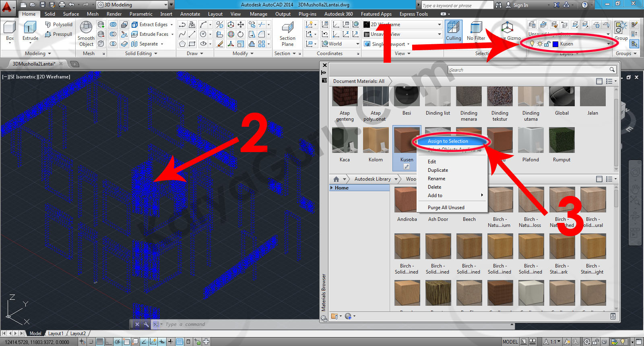Select the Rumput material thumbnail
Viewport: 644px width, 346px height.
(x=561, y=140)
